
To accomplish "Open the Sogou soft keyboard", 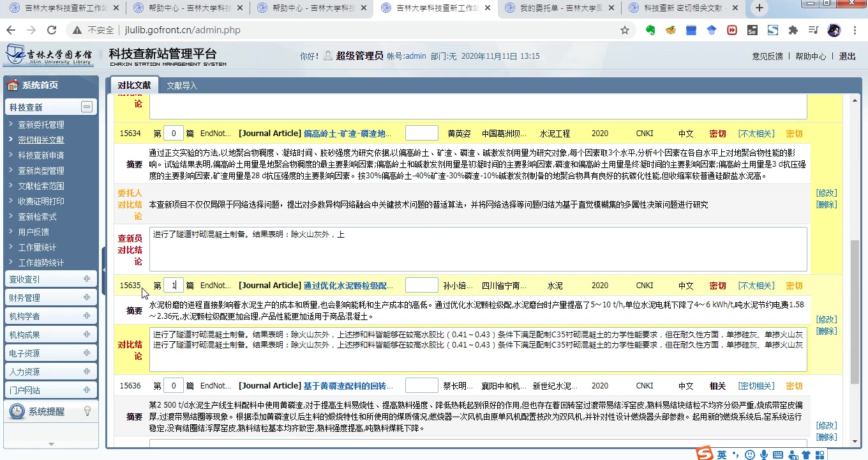I will pyautogui.click(x=777, y=455).
